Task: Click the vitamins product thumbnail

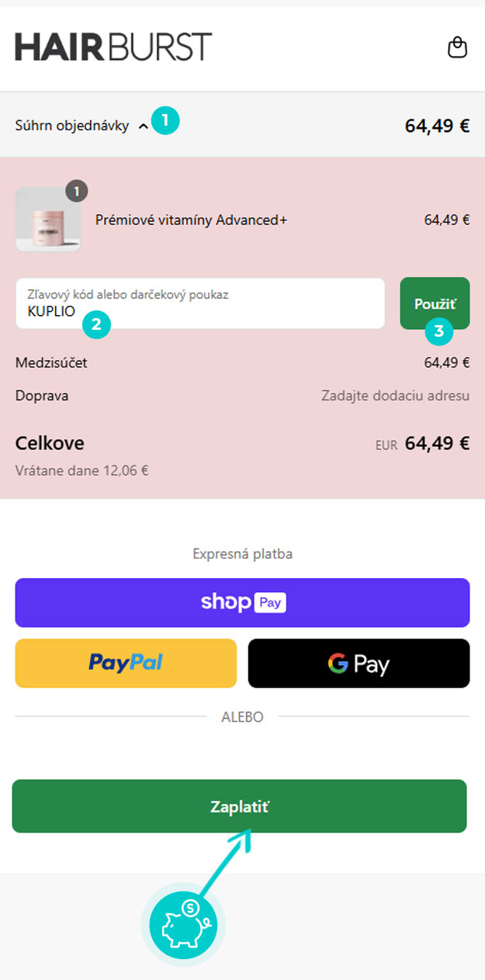Action: pyautogui.click(x=47, y=220)
